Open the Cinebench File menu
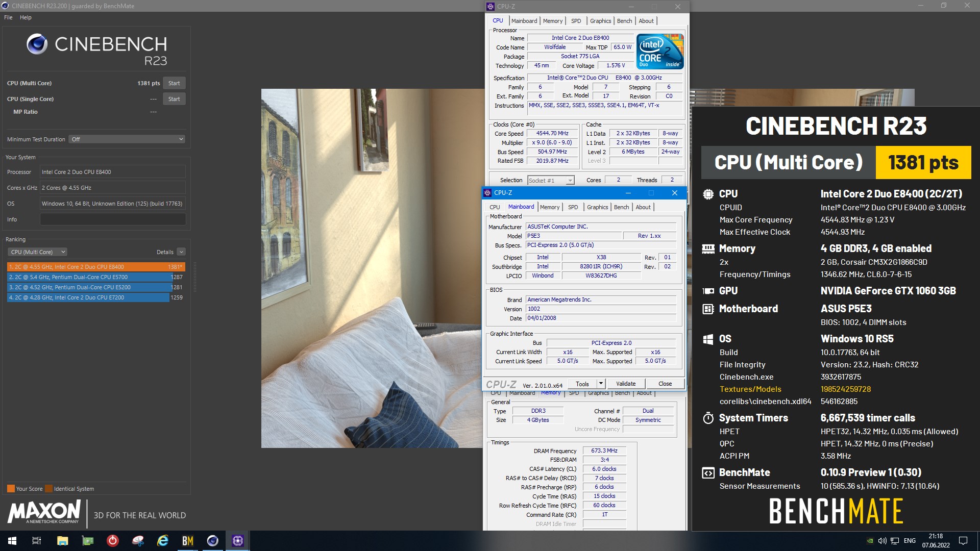The width and height of the screenshot is (980, 551). click(8, 17)
